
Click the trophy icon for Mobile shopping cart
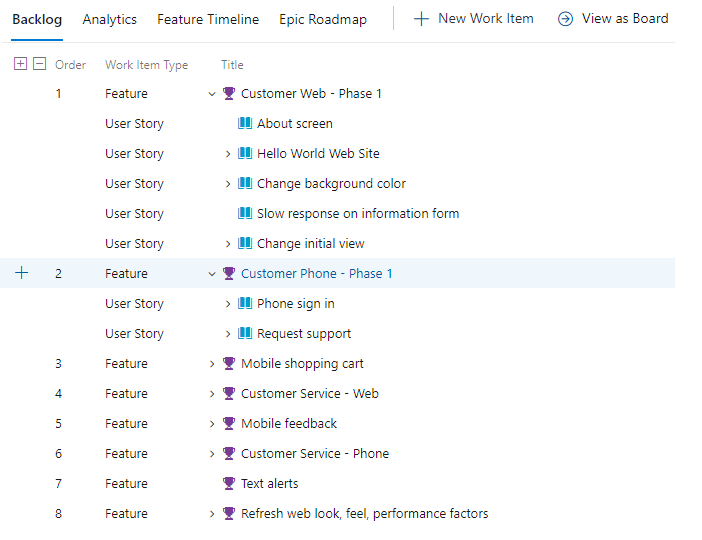tap(229, 364)
